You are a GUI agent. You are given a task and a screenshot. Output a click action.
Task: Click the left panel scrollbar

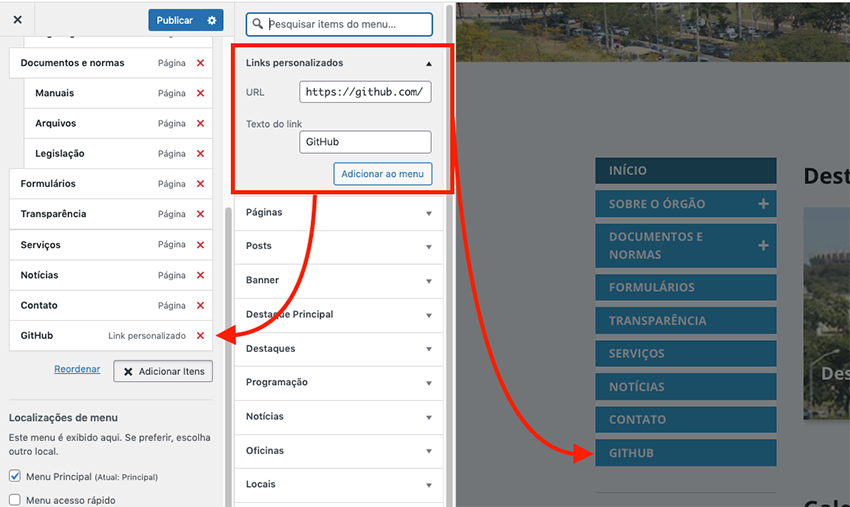click(x=228, y=357)
